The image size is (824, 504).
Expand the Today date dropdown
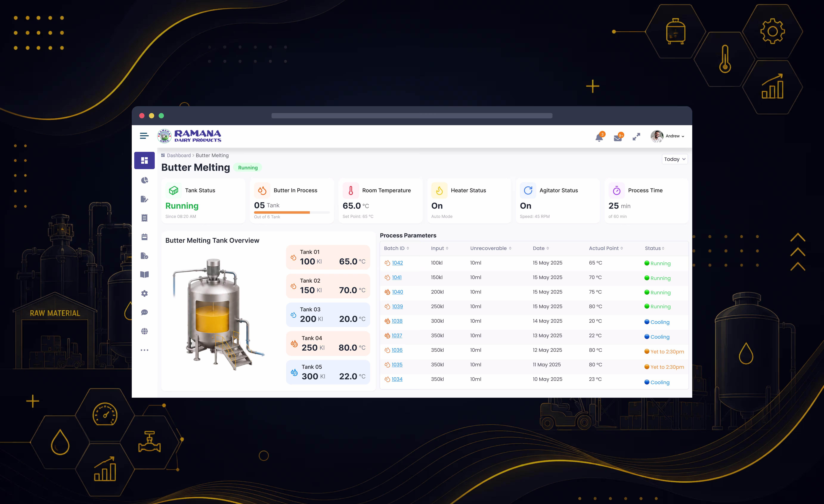[674, 159]
